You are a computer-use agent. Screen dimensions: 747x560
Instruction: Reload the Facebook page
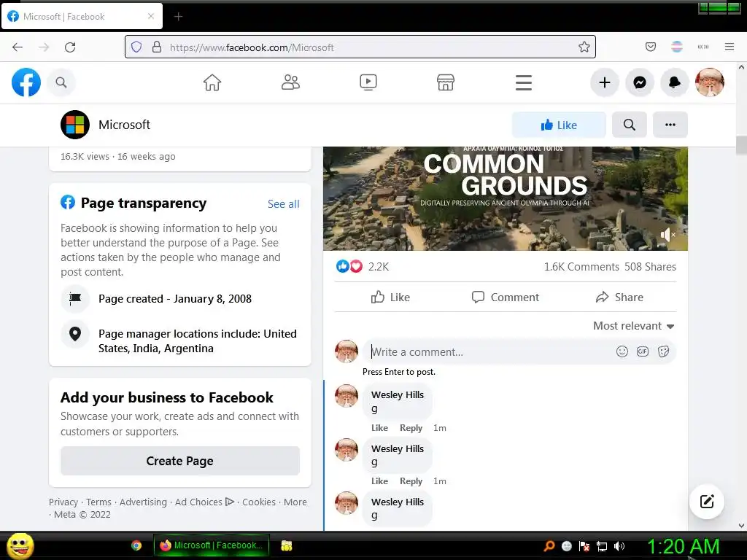(70, 47)
